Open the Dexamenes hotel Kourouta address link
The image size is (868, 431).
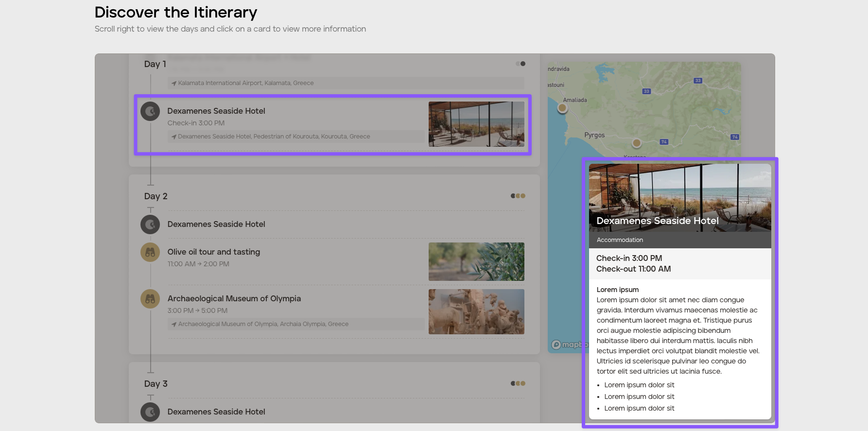pyautogui.click(x=274, y=137)
